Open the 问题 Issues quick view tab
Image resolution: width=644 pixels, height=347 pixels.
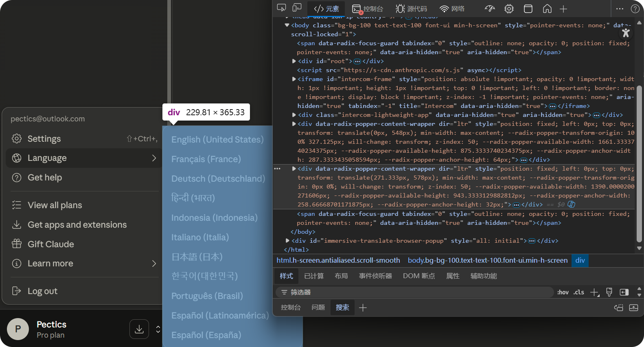[x=318, y=307]
